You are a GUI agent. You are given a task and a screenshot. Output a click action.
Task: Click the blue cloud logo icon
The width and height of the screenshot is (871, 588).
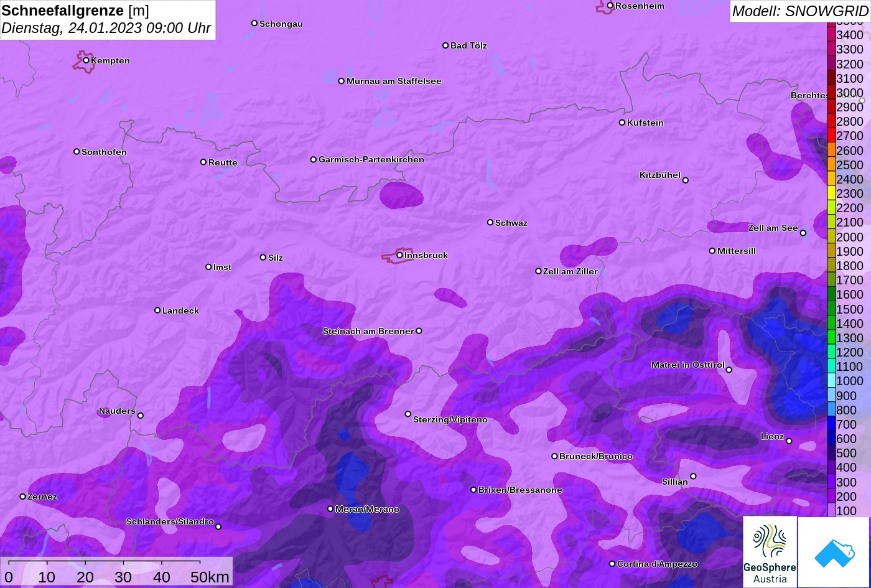(834, 553)
